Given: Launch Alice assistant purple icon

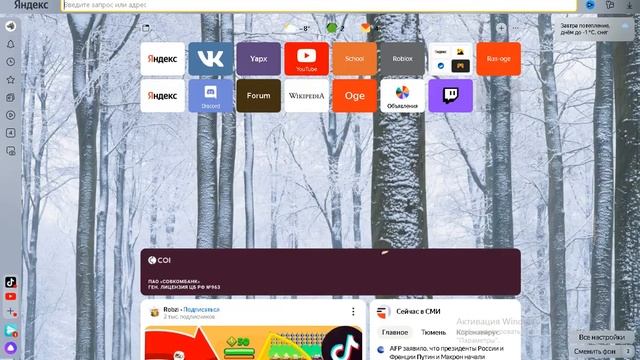Looking at the screenshot, I should click(11, 348).
